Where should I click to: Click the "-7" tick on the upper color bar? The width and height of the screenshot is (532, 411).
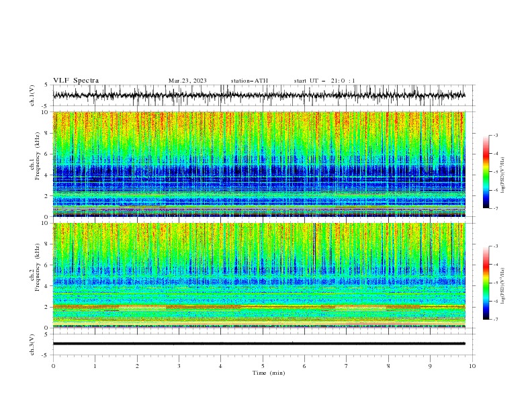coord(495,208)
